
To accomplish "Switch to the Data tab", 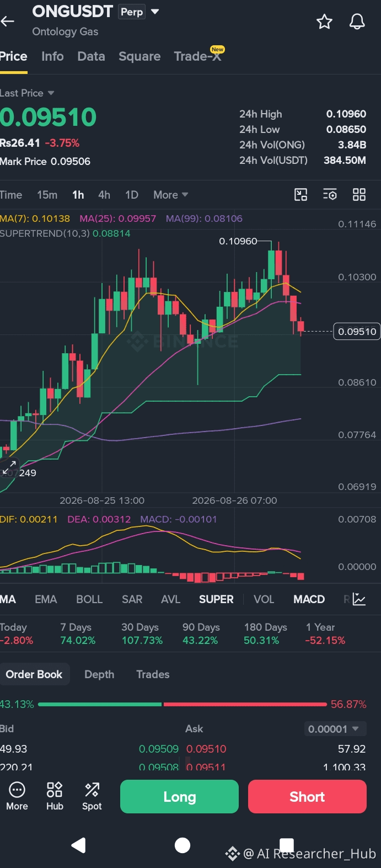I will pyautogui.click(x=91, y=56).
